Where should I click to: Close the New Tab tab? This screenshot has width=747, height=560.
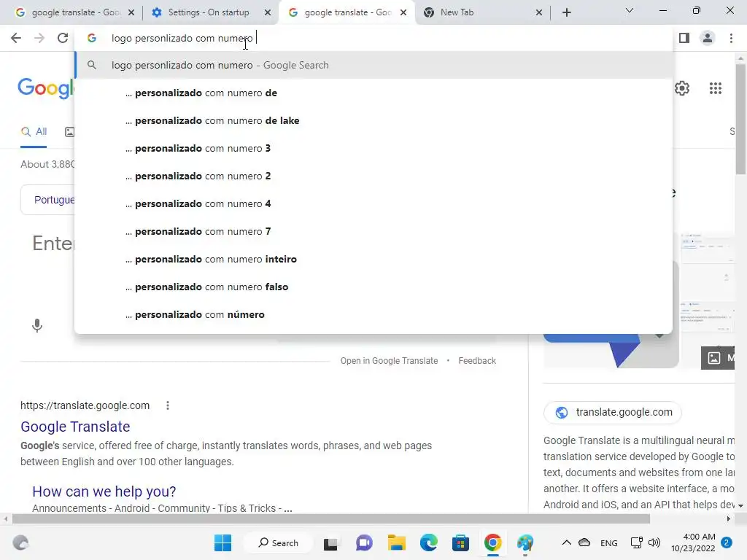pos(539,12)
